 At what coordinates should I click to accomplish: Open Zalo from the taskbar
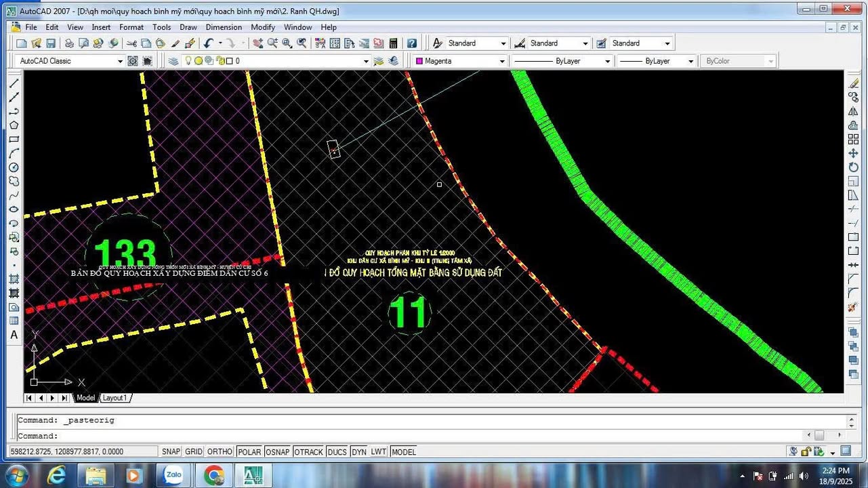tap(173, 476)
